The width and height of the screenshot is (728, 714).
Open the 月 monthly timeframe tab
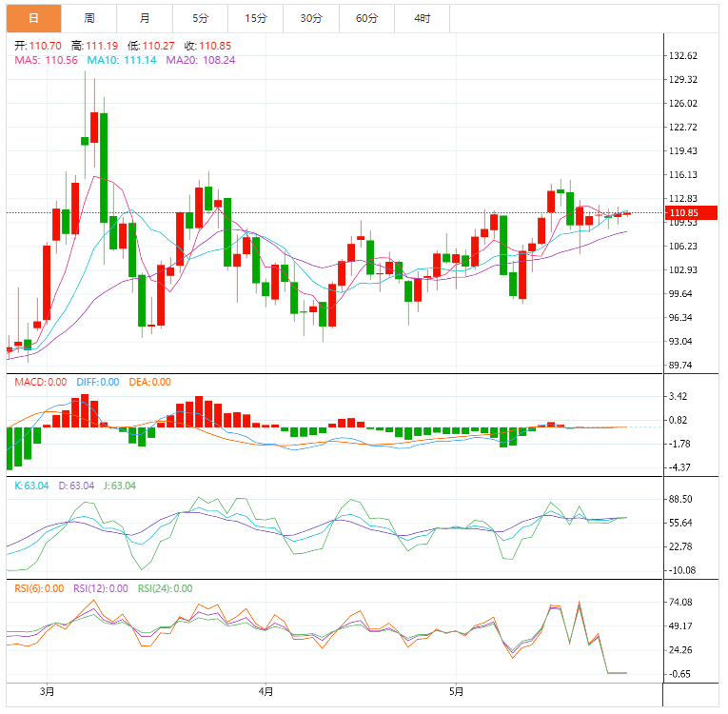click(x=144, y=18)
